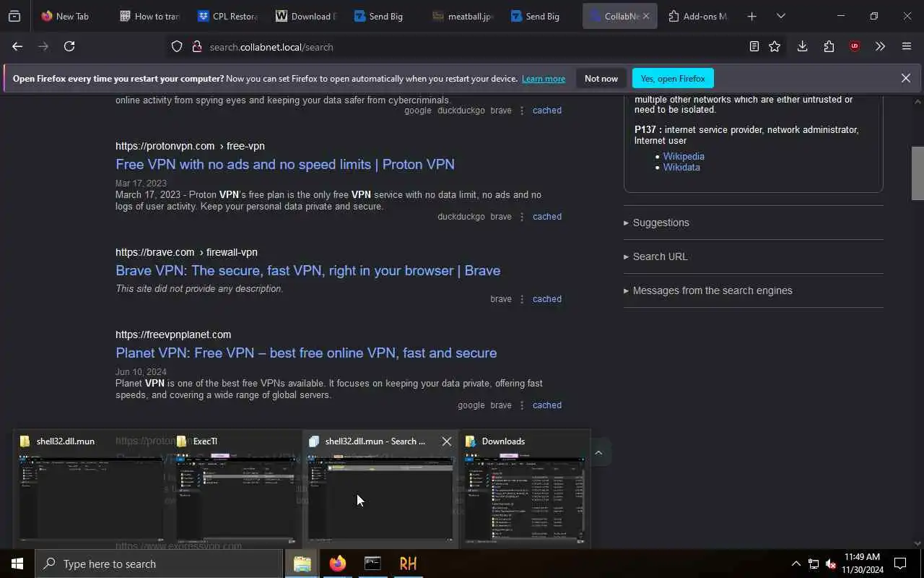Select Downloads Explorer window thumbnail

point(525,489)
